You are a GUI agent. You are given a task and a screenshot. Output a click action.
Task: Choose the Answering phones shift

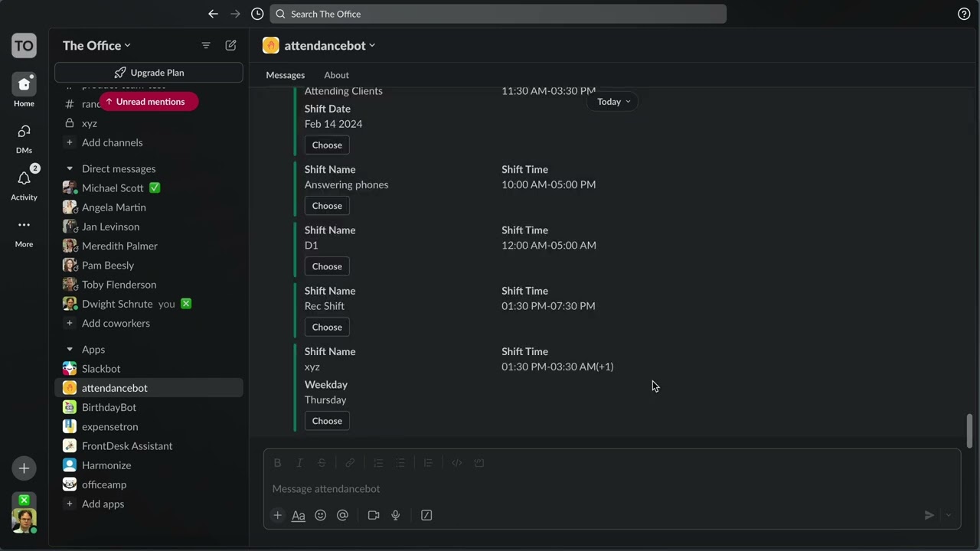click(x=327, y=205)
